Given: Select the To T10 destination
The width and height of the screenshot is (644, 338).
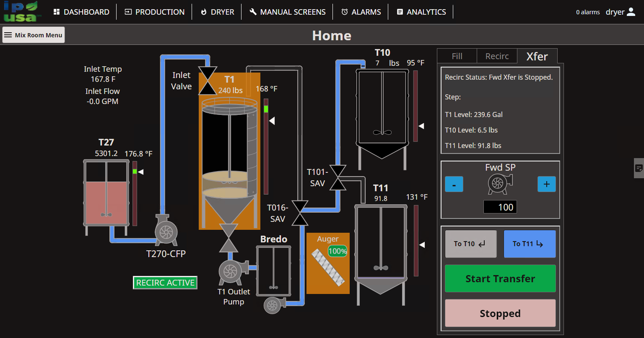Looking at the screenshot, I should (x=470, y=244).
